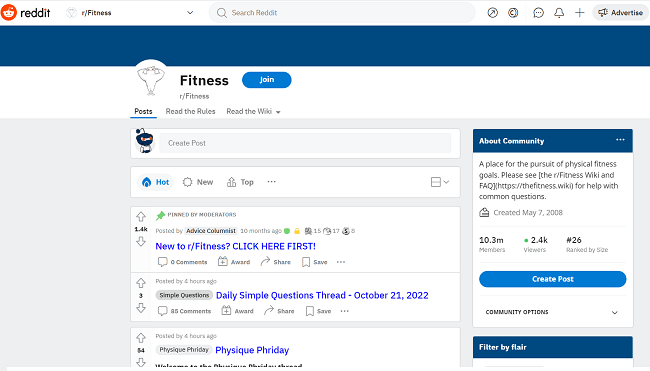Give Award to the pinned post
Viewport: 650px width, 371px height.
(x=234, y=262)
